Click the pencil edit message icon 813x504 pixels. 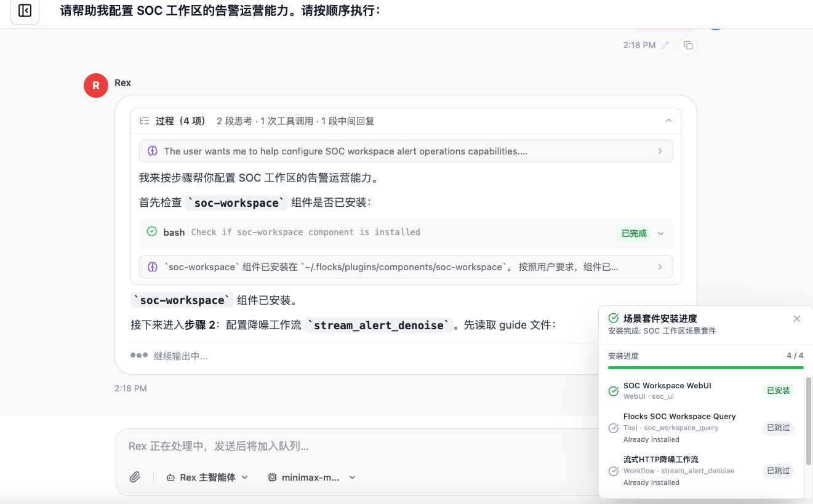(665, 45)
